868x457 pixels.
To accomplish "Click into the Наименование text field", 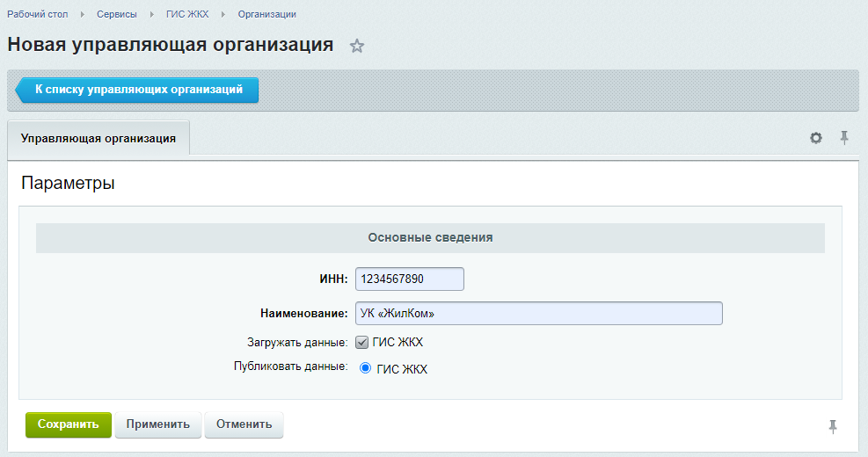I will point(538,314).
